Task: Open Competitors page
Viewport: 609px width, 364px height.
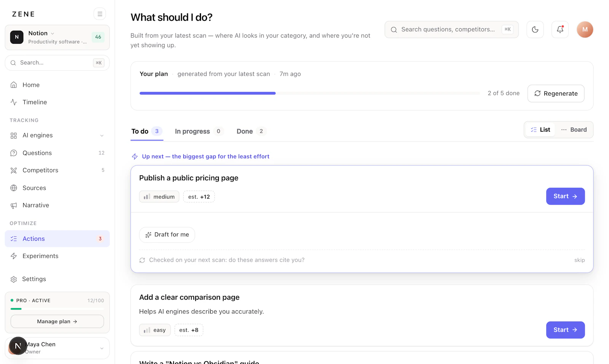Action: pos(57,170)
